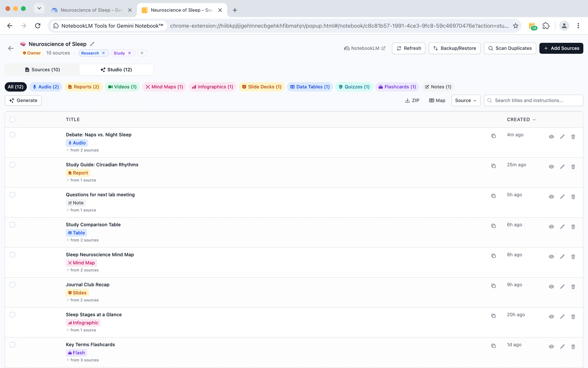The height and width of the screenshot is (368, 588).
Task: Copy the Sleep Stages at a Glance infographic
Action: 493,316
